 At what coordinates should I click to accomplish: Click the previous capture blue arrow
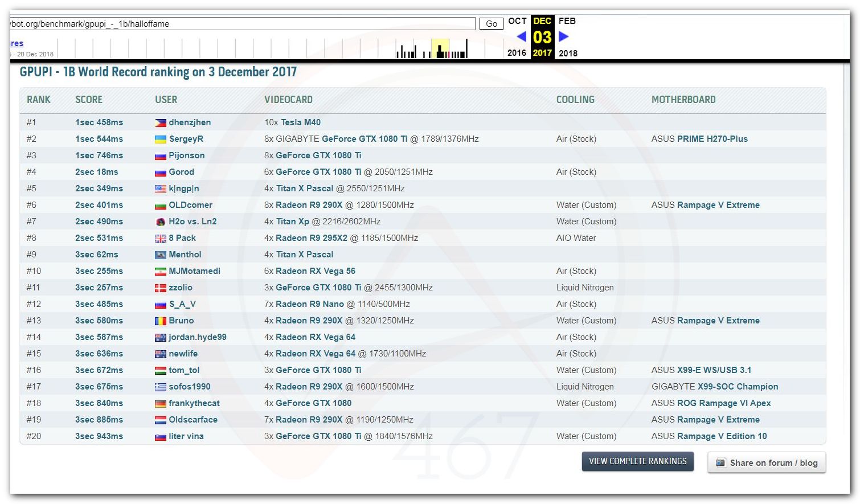[521, 36]
